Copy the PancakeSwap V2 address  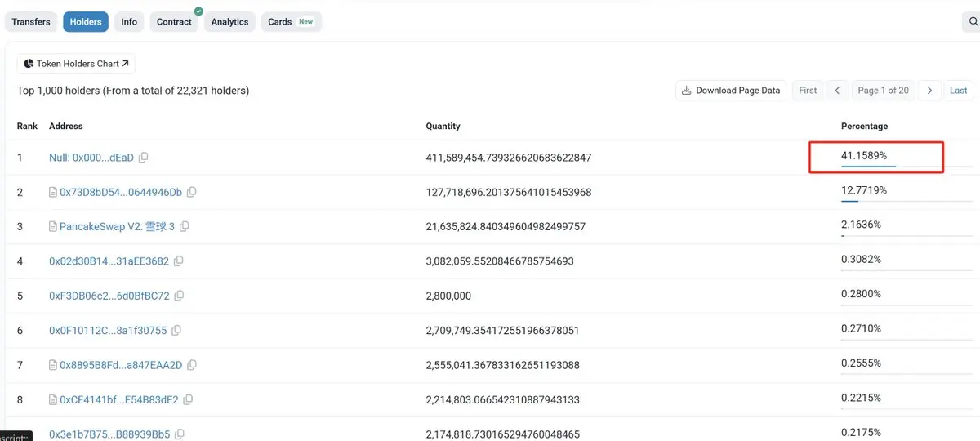pyautogui.click(x=185, y=227)
